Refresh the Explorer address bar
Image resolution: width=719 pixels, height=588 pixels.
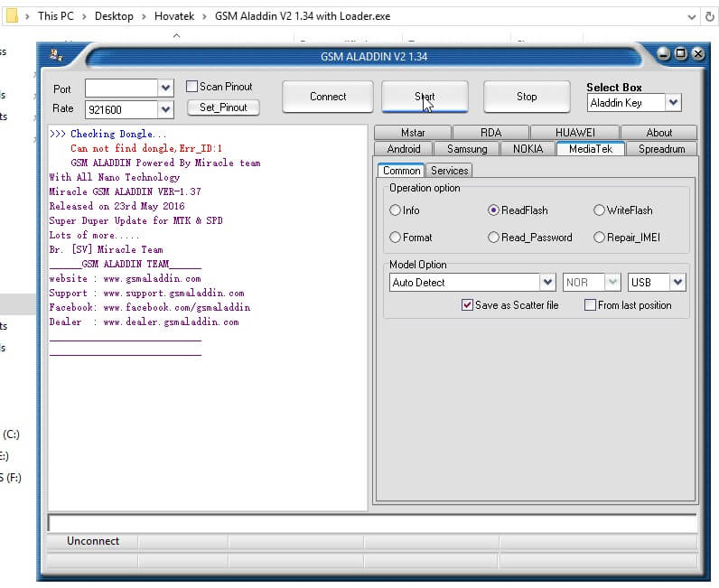coord(709,16)
